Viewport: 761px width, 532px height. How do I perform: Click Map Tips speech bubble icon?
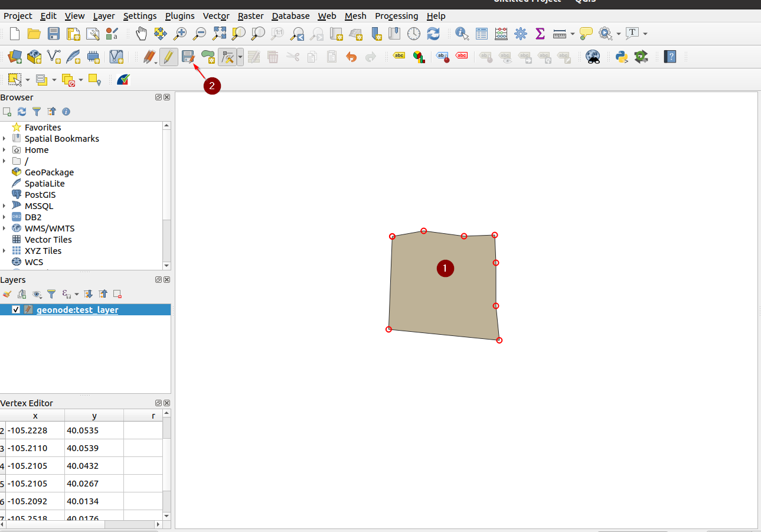click(x=586, y=34)
